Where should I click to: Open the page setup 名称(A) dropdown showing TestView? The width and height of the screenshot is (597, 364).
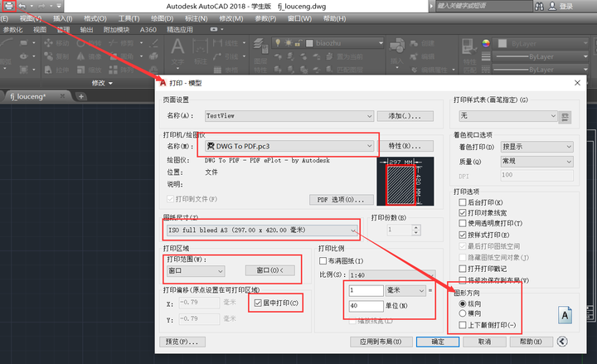coord(289,116)
